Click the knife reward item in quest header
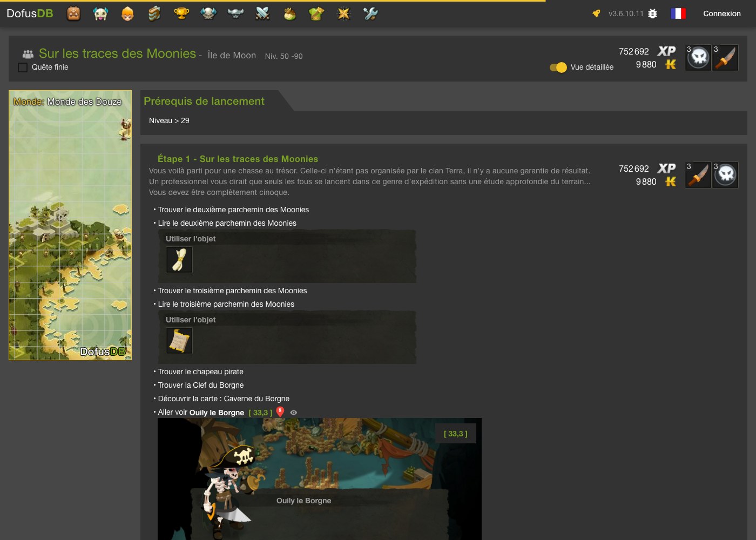Screen dimensions: 756x540 [725, 58]
